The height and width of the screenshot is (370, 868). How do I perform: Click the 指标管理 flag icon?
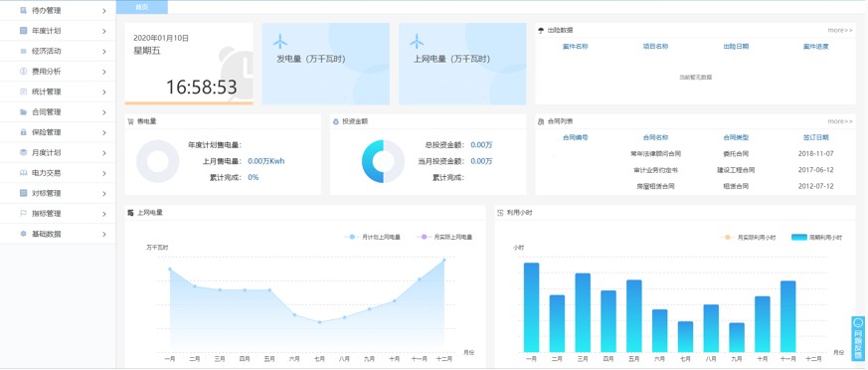coord(23,213)
